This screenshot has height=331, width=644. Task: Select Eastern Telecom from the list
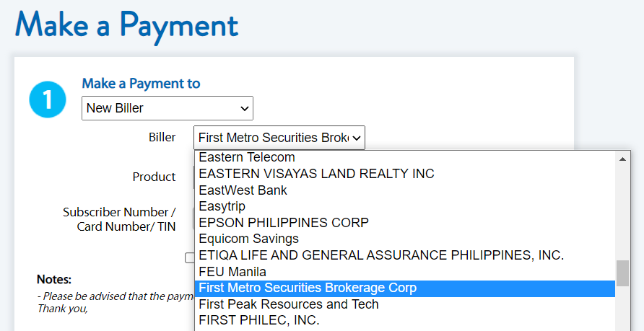click(x=247, y=157)
